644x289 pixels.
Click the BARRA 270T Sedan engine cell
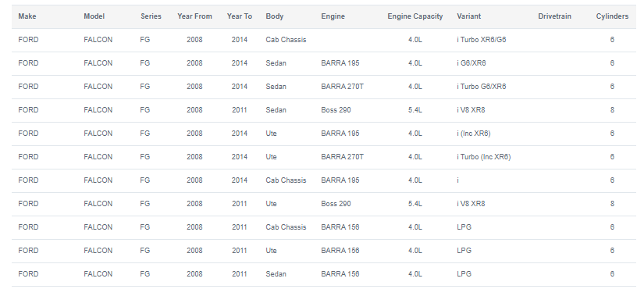coord(342,87)
